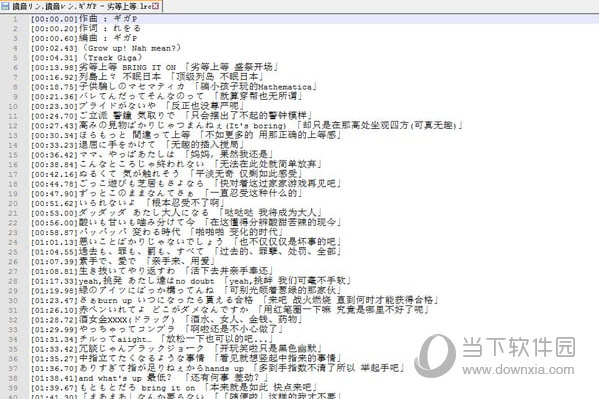
Task: Click the lyric line mentioning Mathematica
Action: pos(175,87)
